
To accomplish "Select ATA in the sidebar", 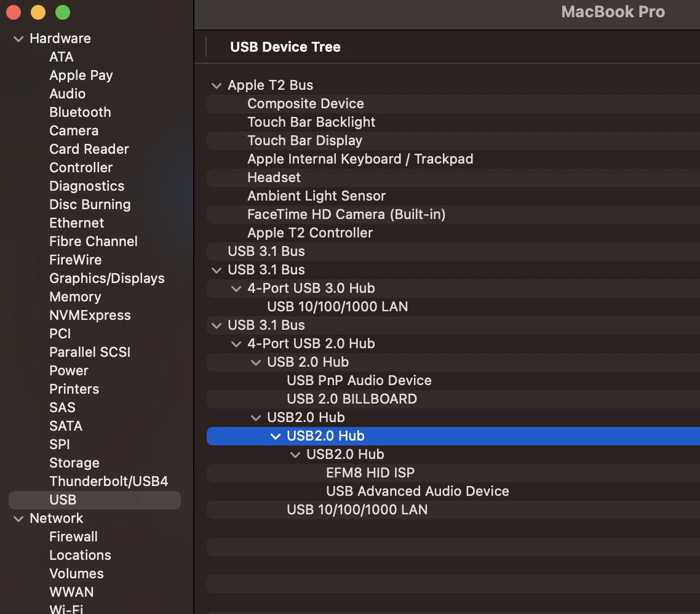I will pyautogui.click(x=61, y=57).
